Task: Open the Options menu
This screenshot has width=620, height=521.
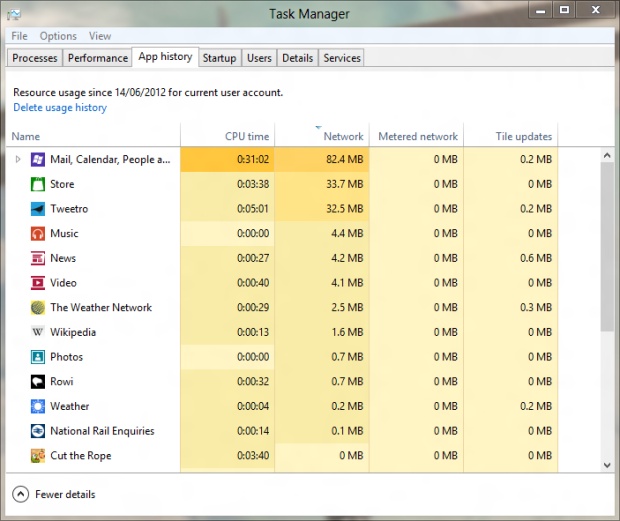Action: point(58,36)
